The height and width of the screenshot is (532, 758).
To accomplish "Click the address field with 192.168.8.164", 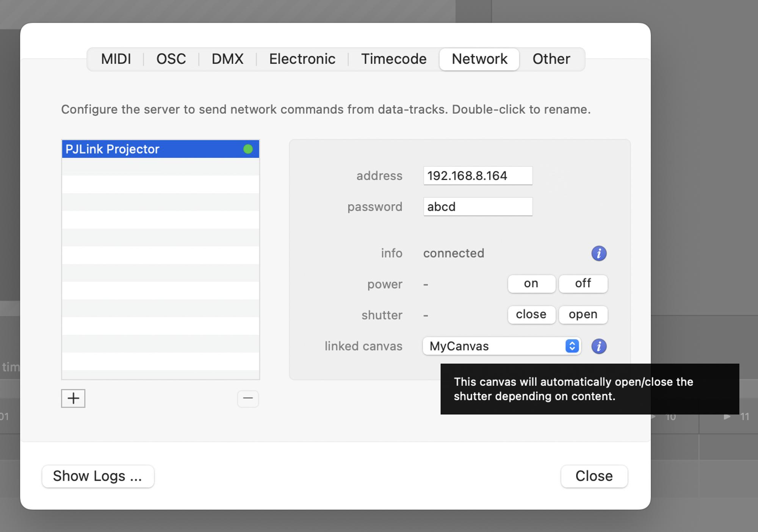I will tap(478, 176).
